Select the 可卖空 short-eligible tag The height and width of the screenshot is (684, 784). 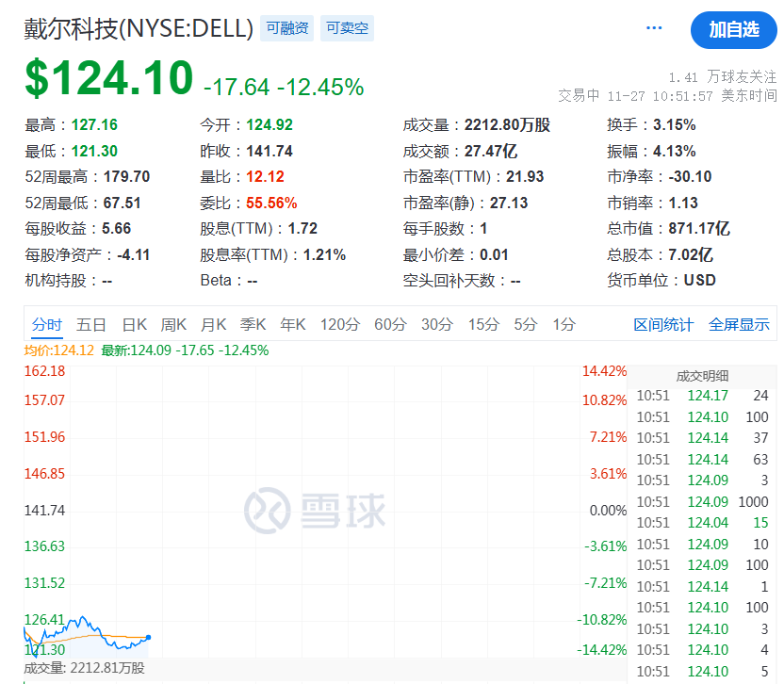347,28
